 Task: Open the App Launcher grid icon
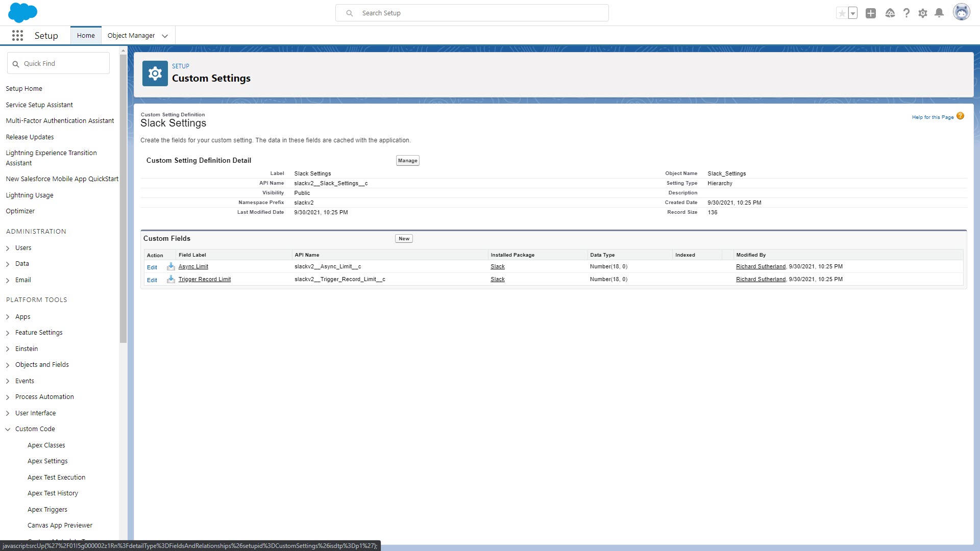[17, 35]
